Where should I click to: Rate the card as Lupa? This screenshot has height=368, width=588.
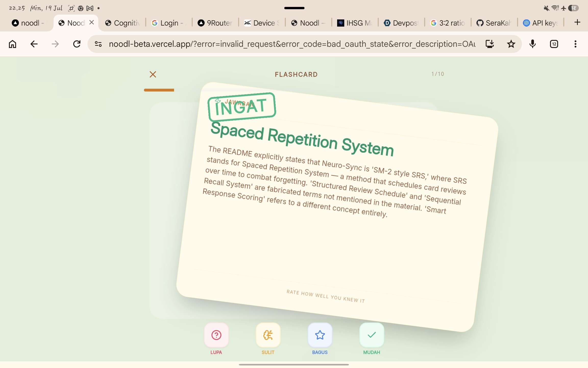coord(216,335)
